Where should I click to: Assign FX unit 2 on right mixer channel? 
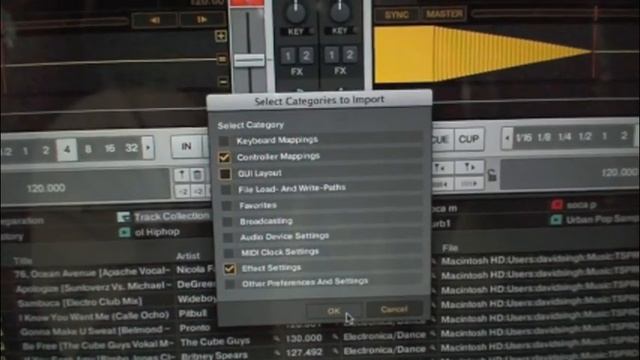click(350, 54)
